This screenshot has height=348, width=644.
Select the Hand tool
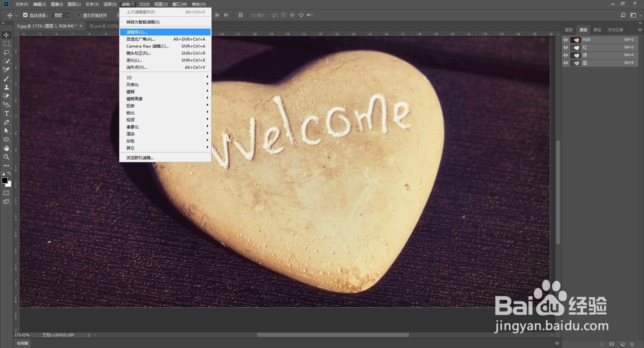pos(6,148)
